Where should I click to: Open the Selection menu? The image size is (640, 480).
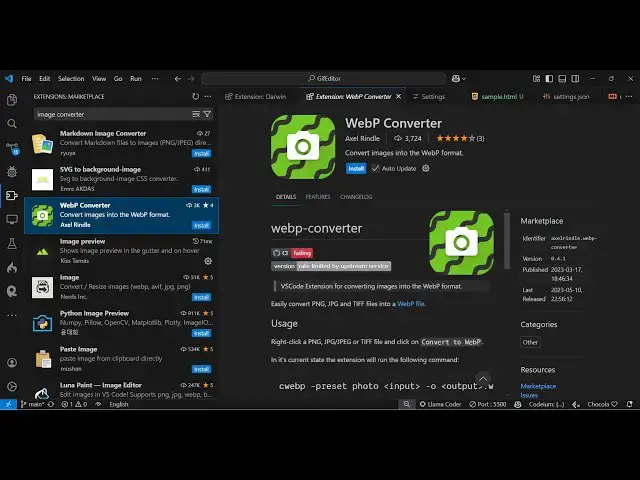pos(71,78)
